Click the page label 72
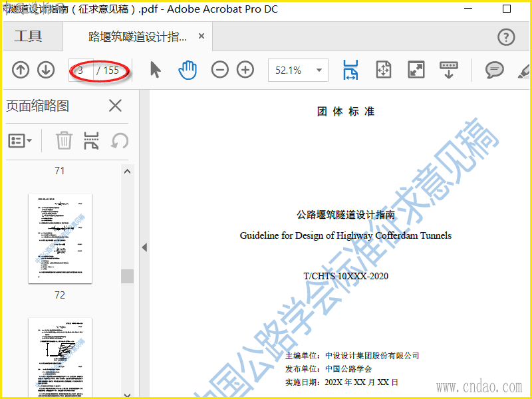Screen dimensions: 532x399 click(x=60, y=295)
